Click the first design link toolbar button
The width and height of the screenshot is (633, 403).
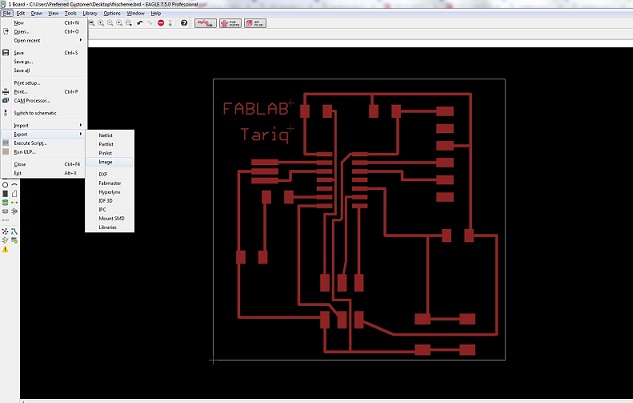[x=205, y=23]
